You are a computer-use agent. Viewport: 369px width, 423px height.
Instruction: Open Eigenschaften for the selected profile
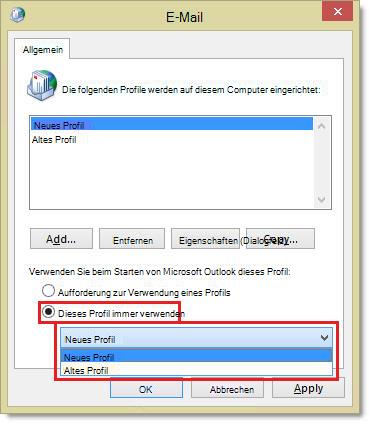pyautogui.click(x=205, y=239)
